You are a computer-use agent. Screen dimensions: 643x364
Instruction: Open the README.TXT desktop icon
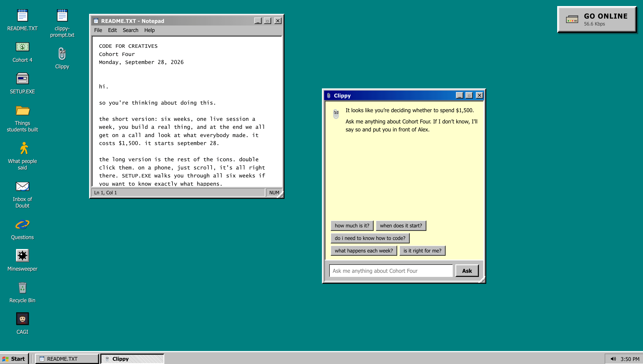tap(22, 20)
